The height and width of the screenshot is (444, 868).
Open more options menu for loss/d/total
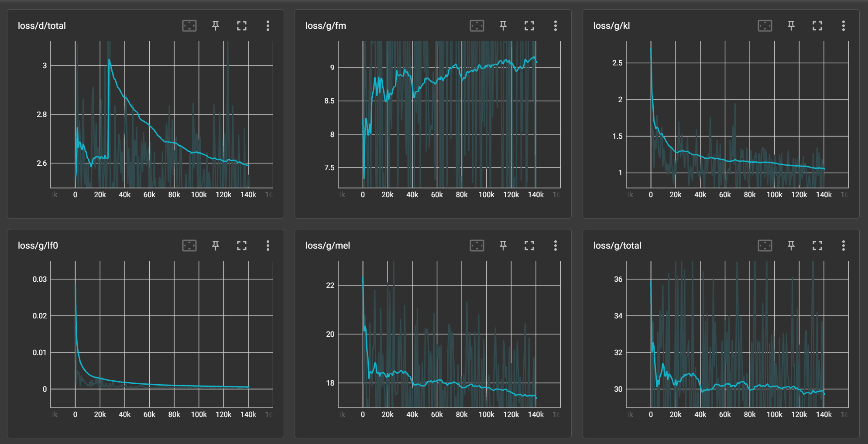(x=268, y=26)
